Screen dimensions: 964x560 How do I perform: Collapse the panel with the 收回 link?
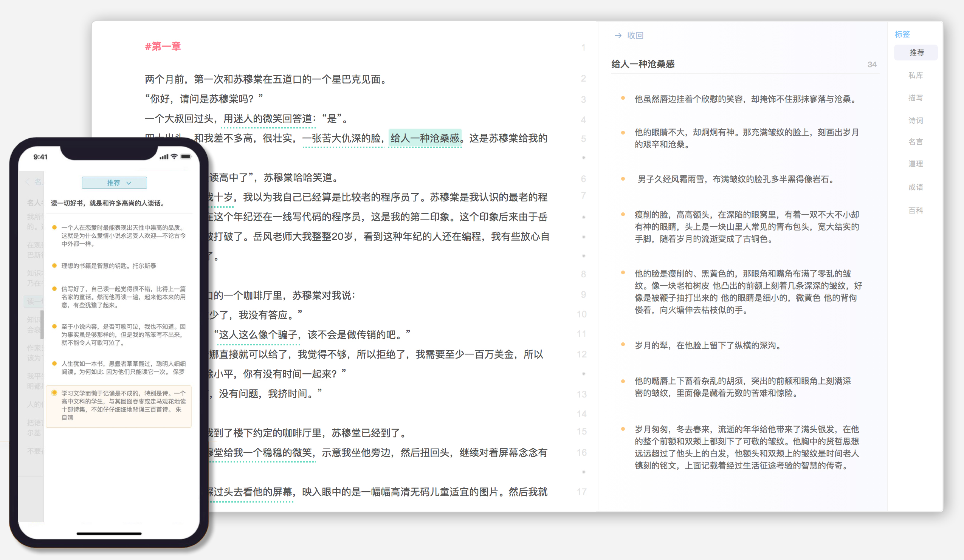pos(635,36)
